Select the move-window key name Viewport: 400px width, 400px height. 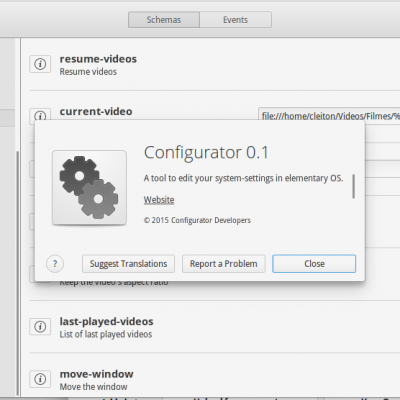(96, 374)
